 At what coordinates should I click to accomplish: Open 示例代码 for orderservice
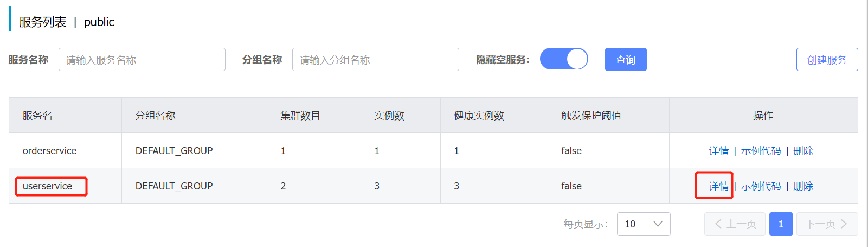(761, 151)
